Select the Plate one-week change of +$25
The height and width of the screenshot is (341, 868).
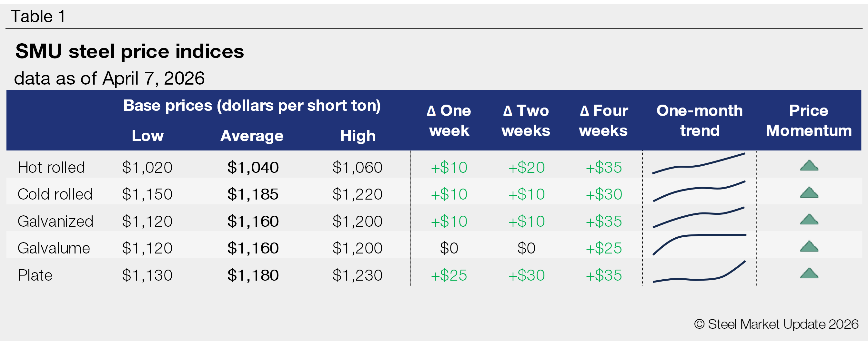click(x=449, y=275)
